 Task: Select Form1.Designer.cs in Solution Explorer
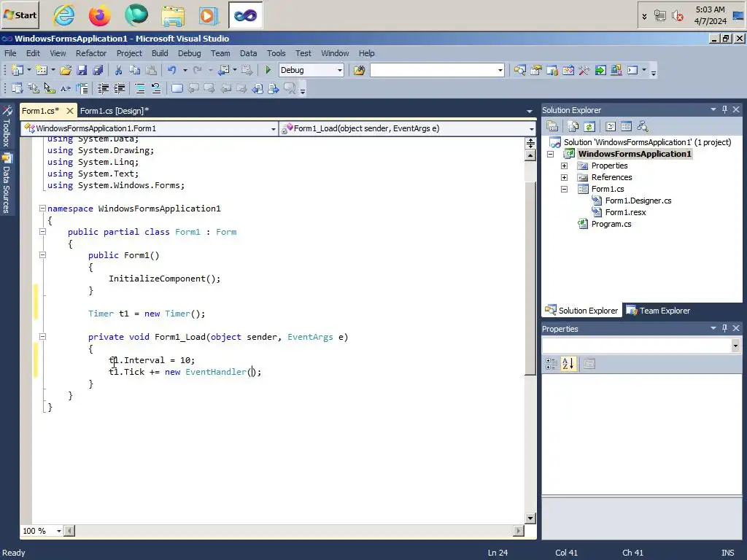tap(638, 201)
